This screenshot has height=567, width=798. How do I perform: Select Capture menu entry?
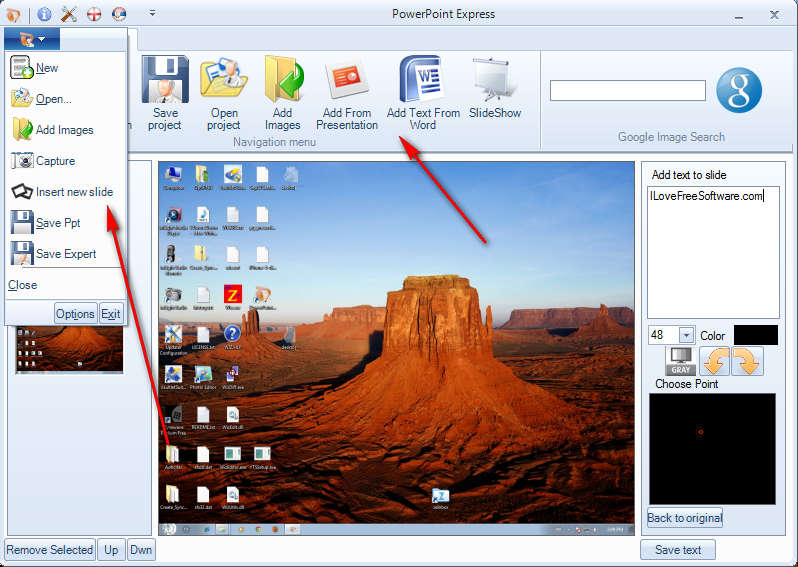tap(66, 161)
